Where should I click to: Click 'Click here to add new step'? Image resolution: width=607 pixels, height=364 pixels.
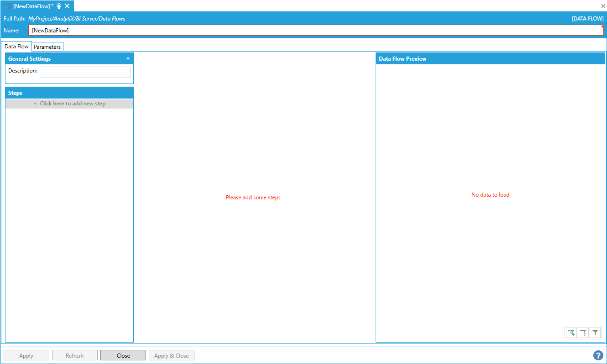coord(69,104)
